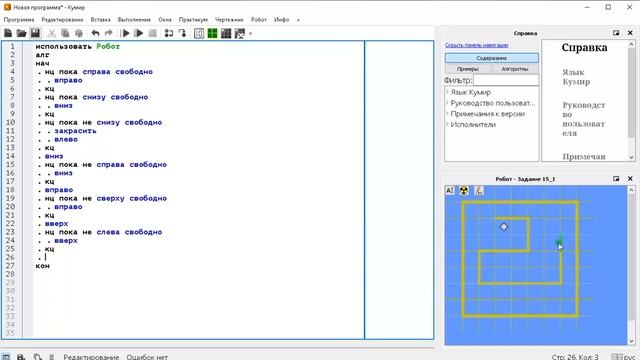This screenshot has height=360, width=640.
Task: Toggle the variables window icon
Action: pos(199,33)
